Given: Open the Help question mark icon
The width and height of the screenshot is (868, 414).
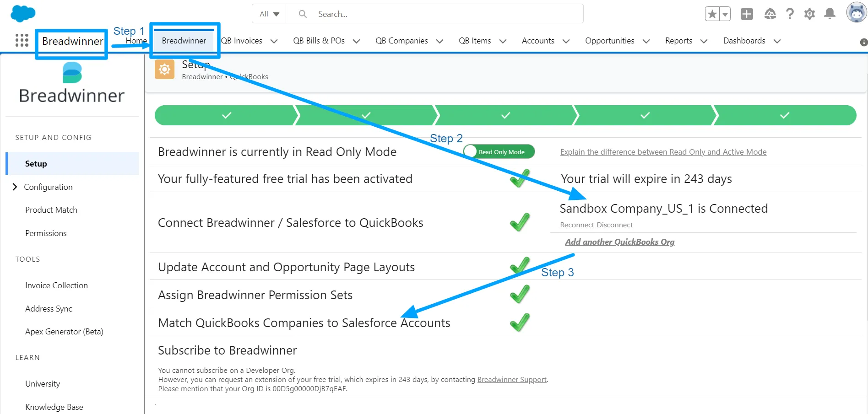Looking at the screenshot, I should click(x=790, y=14).
